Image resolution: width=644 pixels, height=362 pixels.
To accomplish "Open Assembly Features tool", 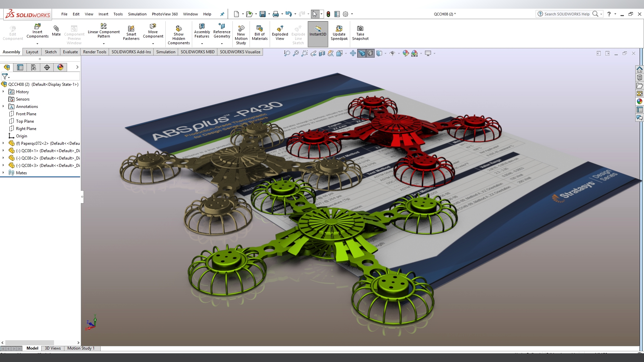I will [x=202, y=31].
